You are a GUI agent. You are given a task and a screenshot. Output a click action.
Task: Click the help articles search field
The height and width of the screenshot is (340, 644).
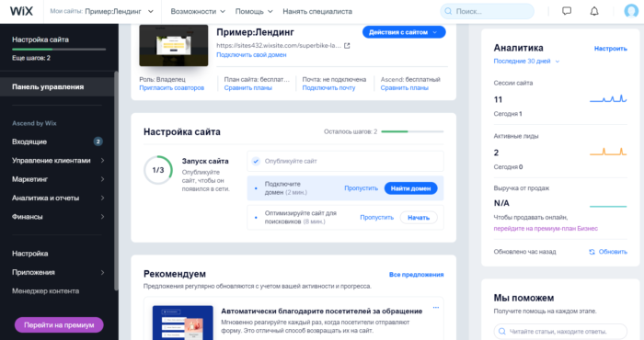pos(560,332)
